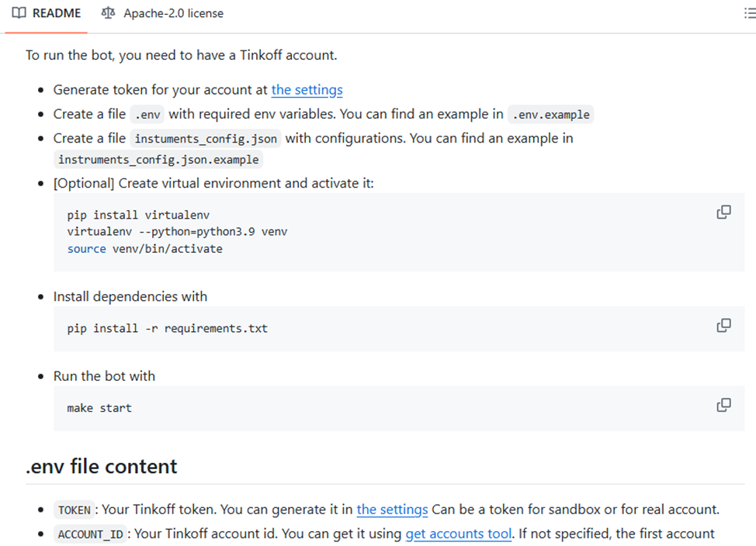Click the license scale icon
The width and height of the screenshot is (756, 546).
108,13
